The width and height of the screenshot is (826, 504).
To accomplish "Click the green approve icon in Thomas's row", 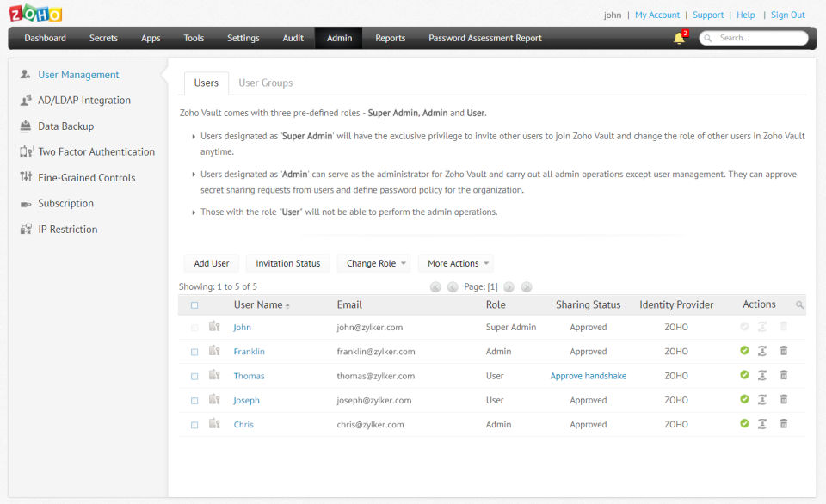I will (x=744, y=374).
